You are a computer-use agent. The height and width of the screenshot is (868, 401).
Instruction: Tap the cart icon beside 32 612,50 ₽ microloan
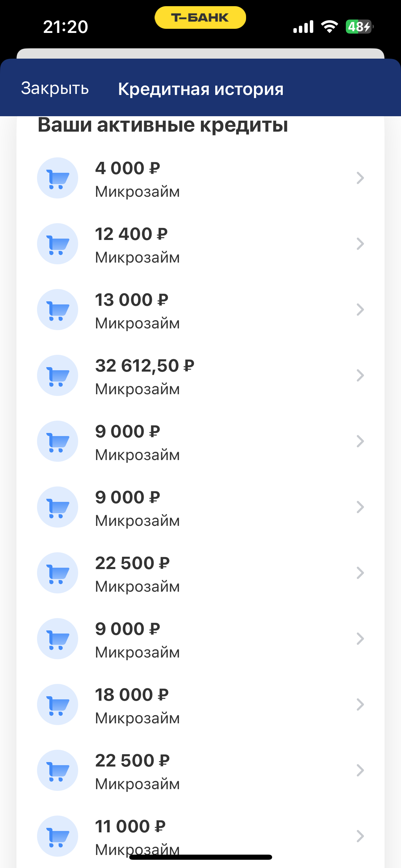[58, 375]
